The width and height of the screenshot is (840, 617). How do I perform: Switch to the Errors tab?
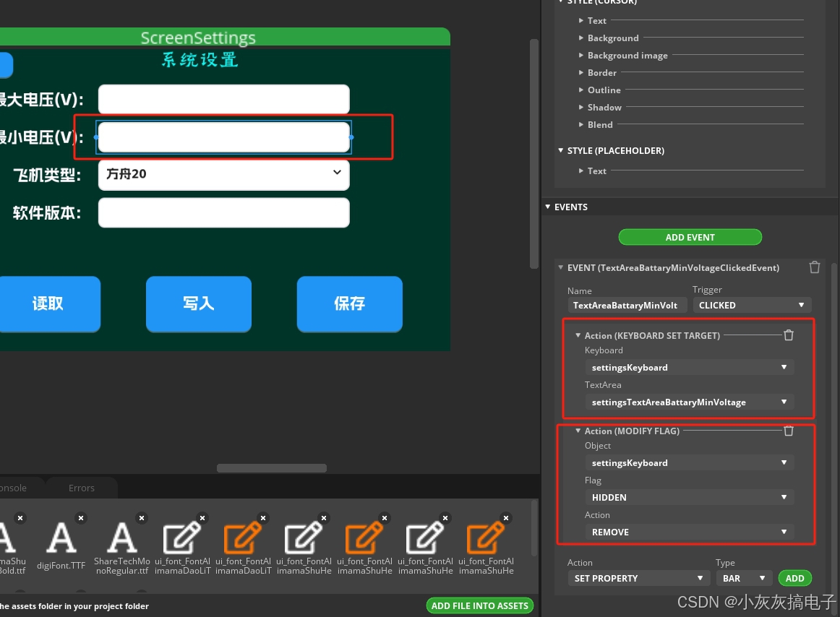(x=81, y=488)
